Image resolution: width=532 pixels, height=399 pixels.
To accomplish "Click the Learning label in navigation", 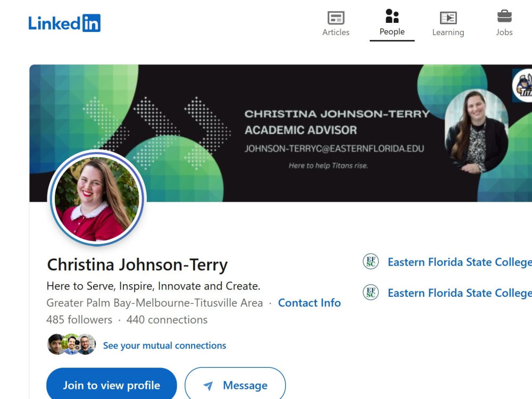I will click(448, 32).
